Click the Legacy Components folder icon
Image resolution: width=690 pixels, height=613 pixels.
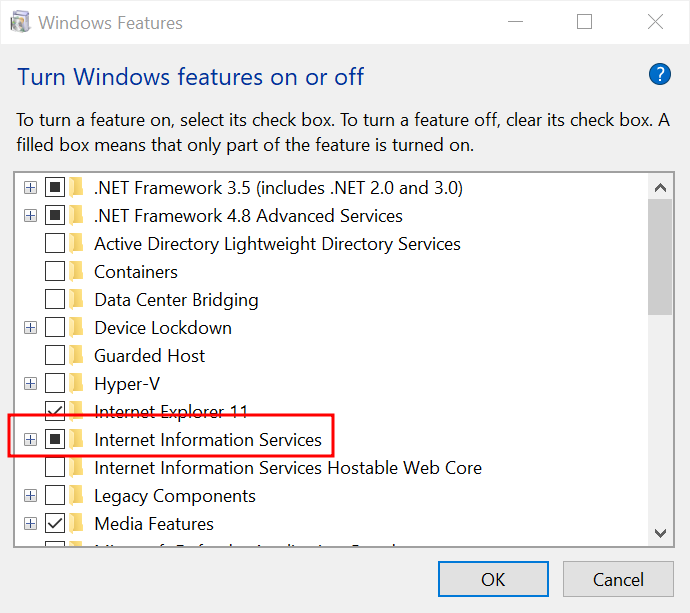(77, 496)
